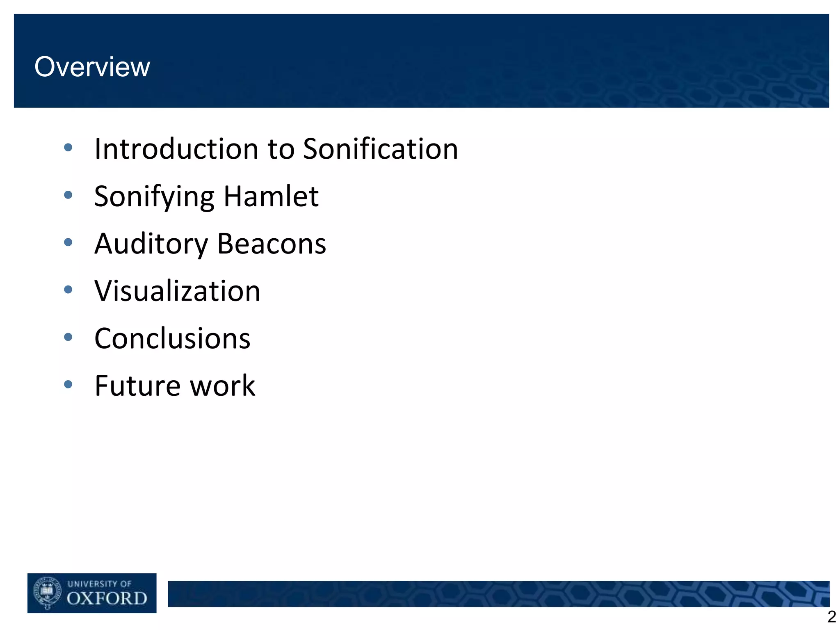Screen dimensions: 840x630
Task: Click the OXFORD wordmark in the logo
Action: point(107,598)
